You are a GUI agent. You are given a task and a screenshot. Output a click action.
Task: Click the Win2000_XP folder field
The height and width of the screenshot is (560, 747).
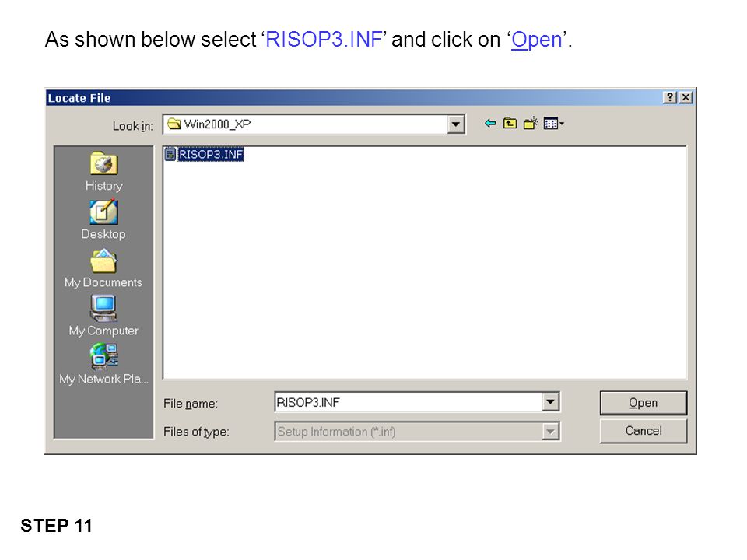pos(314,124)
